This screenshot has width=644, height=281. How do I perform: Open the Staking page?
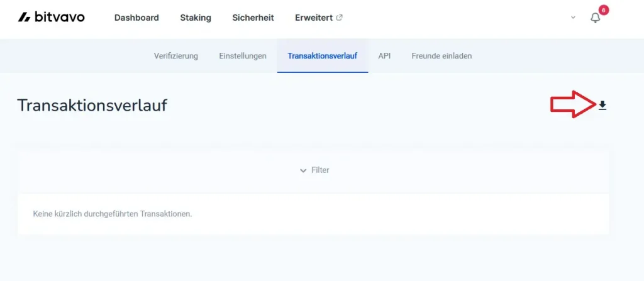point(196,18)
